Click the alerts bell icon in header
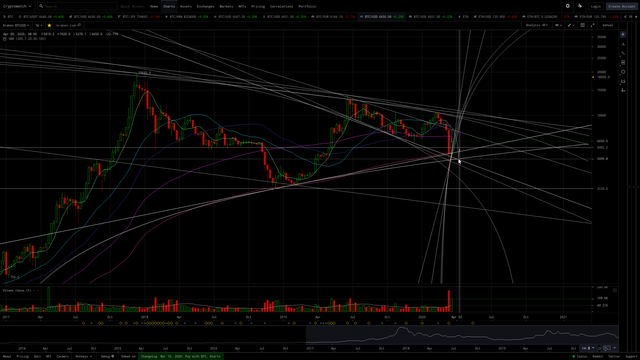This screenshot has height=360, width=640. (580, 6)
